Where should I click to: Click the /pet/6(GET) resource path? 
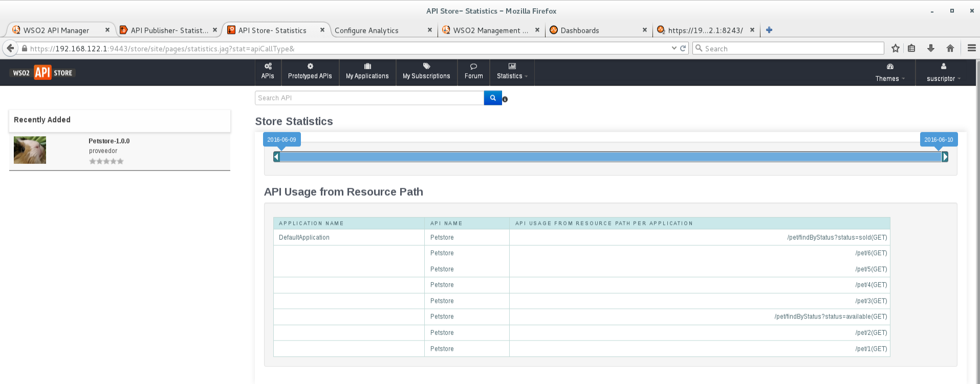point(871,253)
